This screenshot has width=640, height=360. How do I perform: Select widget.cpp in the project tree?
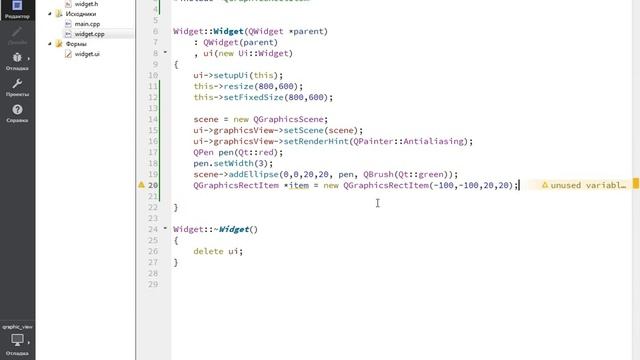pos(89,34)
